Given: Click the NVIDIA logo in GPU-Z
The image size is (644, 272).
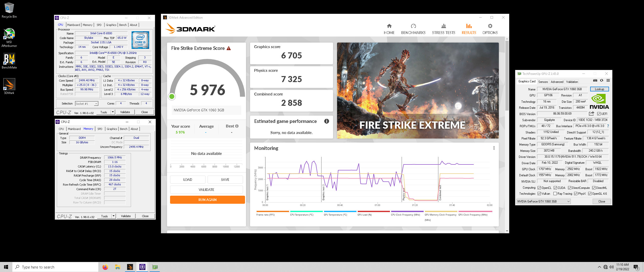Looking at the screenshot, I should [x=599, y=101].
